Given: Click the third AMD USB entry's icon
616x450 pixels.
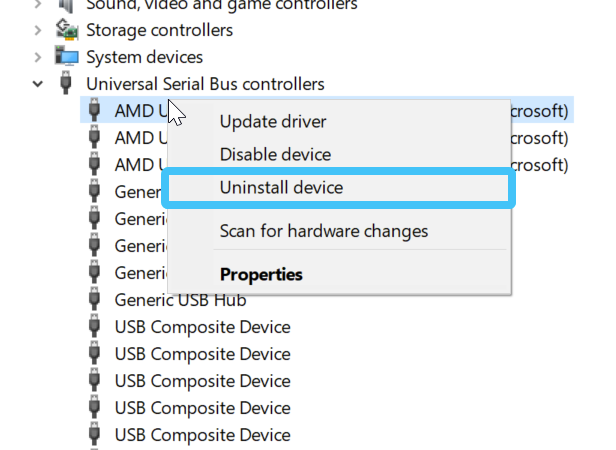Looking at the screenshot, I should [x=94, y=164].
